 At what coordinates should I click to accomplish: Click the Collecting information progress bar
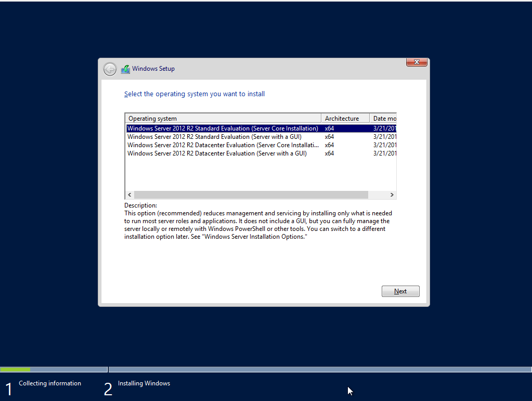pos(54,369)
